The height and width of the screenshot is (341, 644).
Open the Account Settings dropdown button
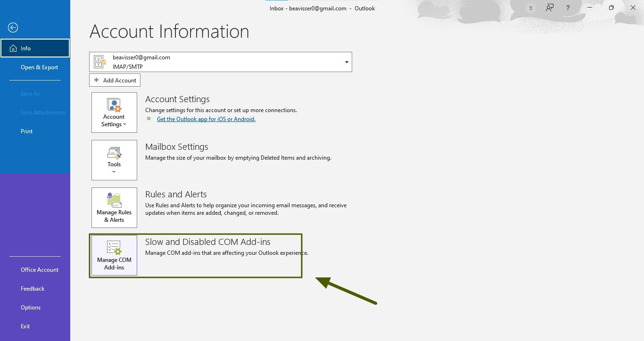point(114,113)
